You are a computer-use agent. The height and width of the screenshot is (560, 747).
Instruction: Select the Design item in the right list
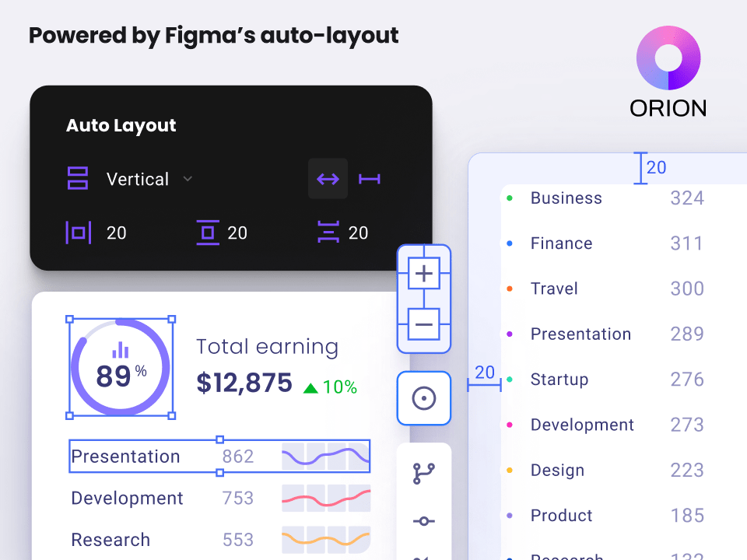point(557,470)
